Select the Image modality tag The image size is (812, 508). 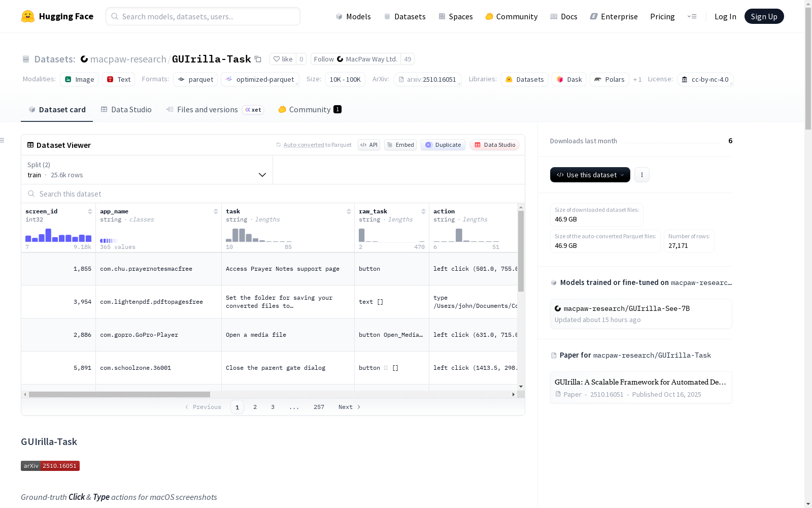click(x=80, y=79)
